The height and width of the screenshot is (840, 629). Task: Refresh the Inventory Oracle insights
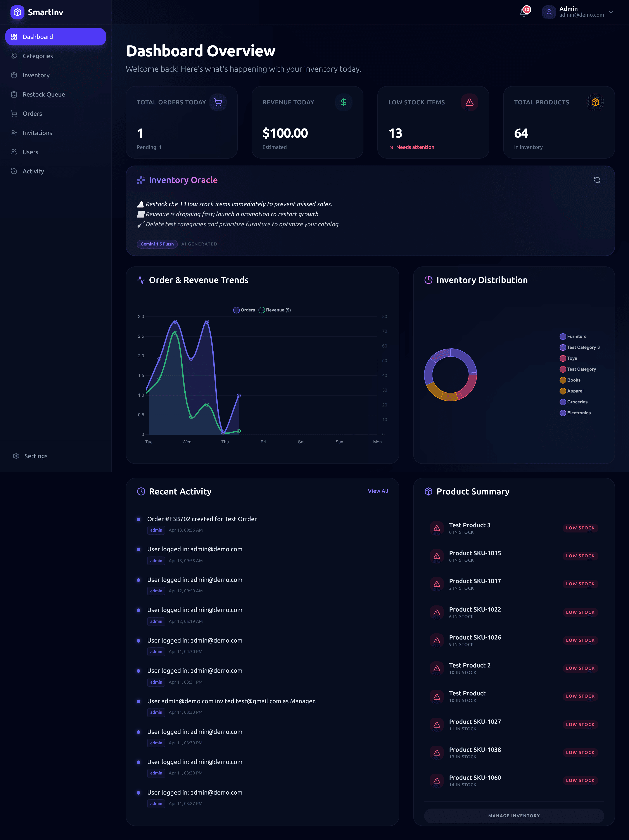click(x=597, y=180)
